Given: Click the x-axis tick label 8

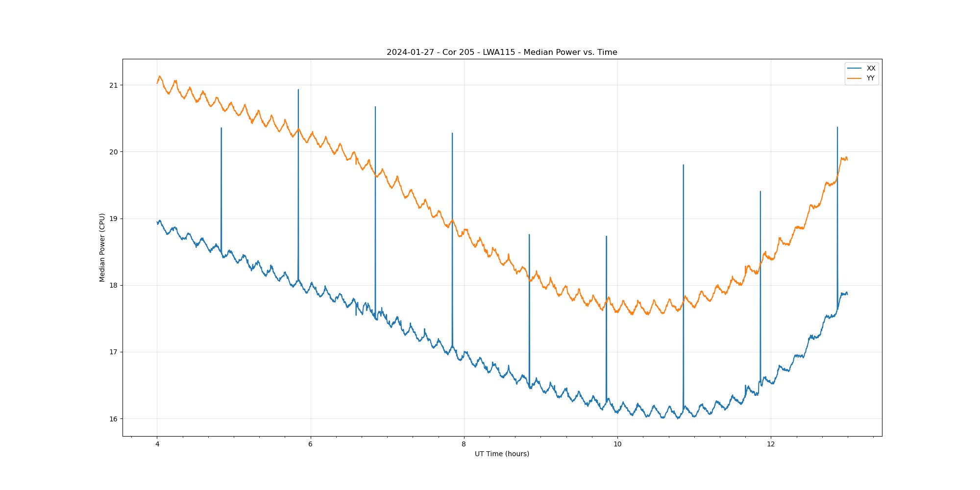Looking at the screenshot, I should click(x=464, y=444).
